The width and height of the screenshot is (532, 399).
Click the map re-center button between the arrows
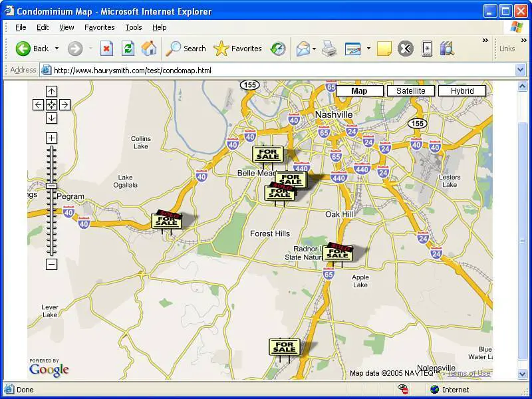52,105
